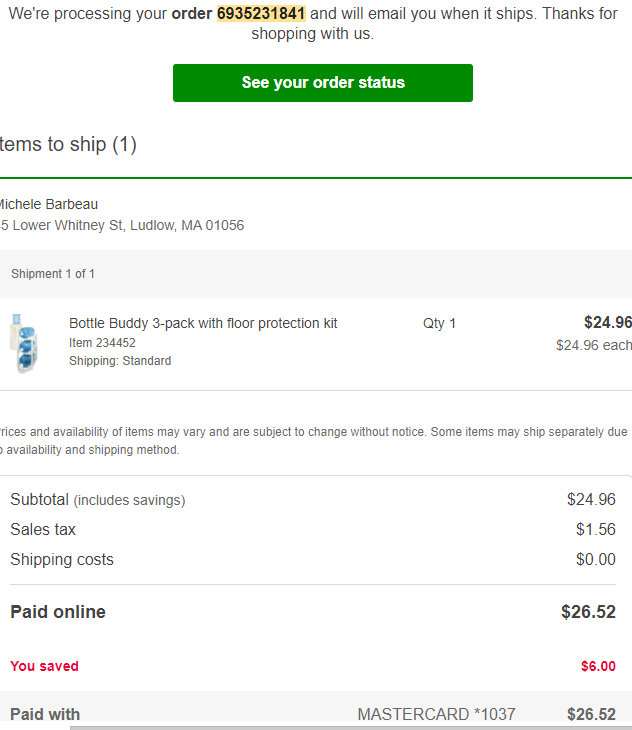This screenshot has width=632, height=730.
Task: Click the $24.96 each unit price
Action: (594, 345)
